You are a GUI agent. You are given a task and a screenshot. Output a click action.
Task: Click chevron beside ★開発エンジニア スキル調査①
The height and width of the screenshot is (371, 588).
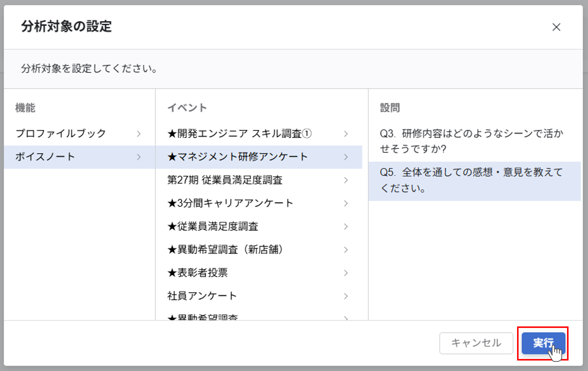(x=345, y=134)
